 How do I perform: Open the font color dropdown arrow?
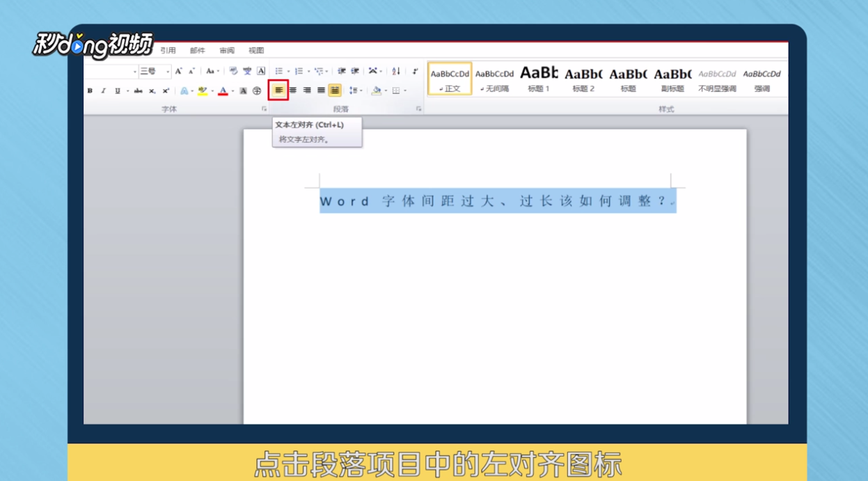[x=232, y=90]
